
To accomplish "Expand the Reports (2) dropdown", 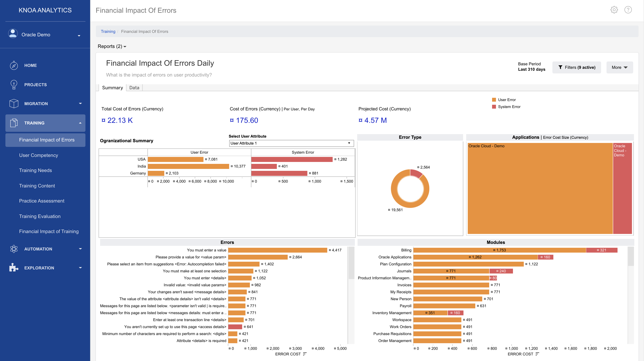I will (112, 47).
